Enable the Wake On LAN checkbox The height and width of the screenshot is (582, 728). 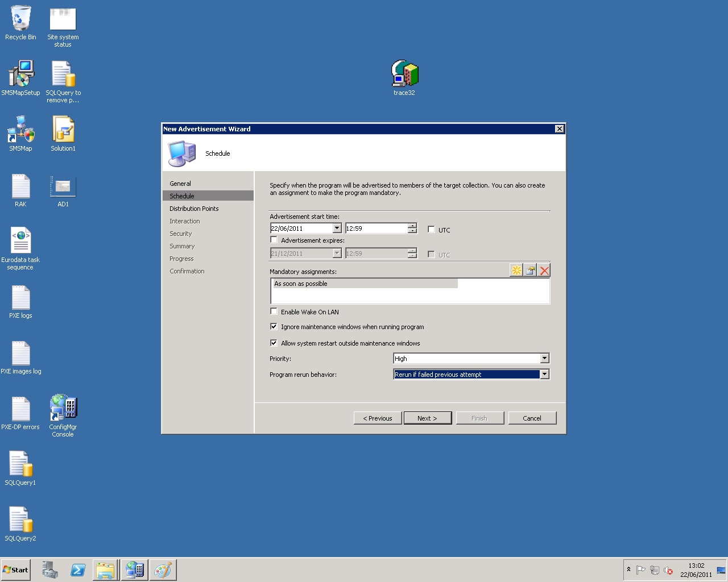[x=274, y=311]
